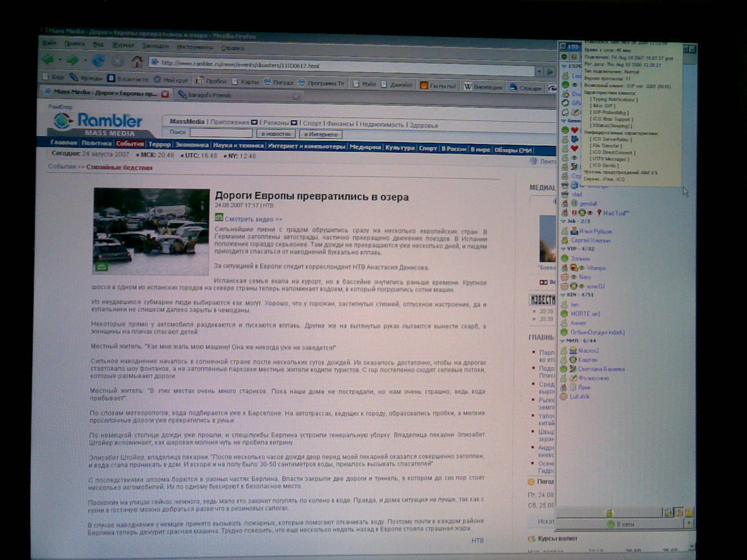Click the в новостях search button
The width and height of the screenshot is (747, 560).
click(x=276, y=134)
